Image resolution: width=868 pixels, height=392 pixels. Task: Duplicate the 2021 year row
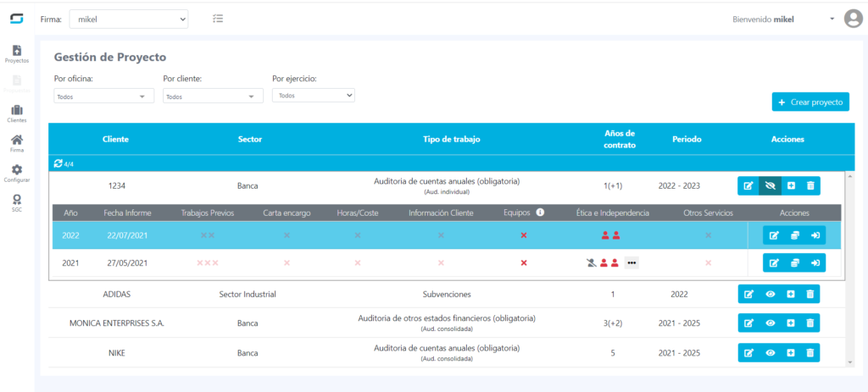795,262
